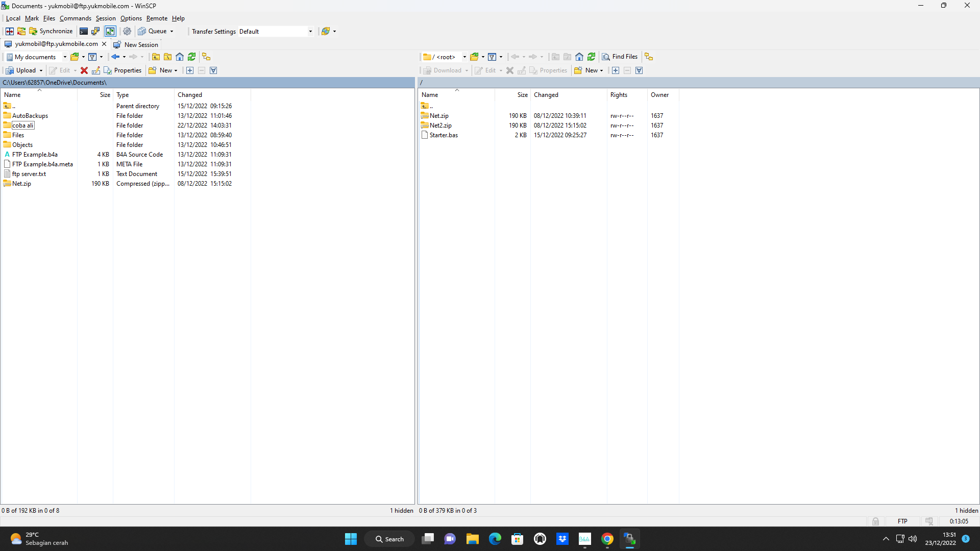Open local parent directory folder icon
Viewport: 980px width, 551px height.
point(156,57)
